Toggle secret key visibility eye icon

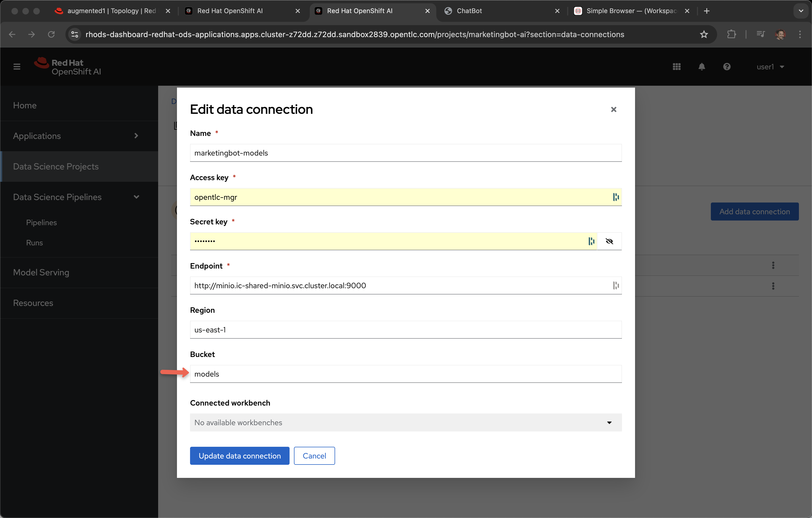tap(609, 241)
